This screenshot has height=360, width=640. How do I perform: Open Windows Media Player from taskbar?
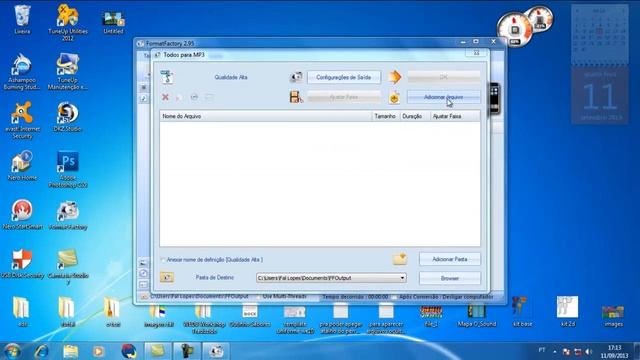click(x=99, y=351)
